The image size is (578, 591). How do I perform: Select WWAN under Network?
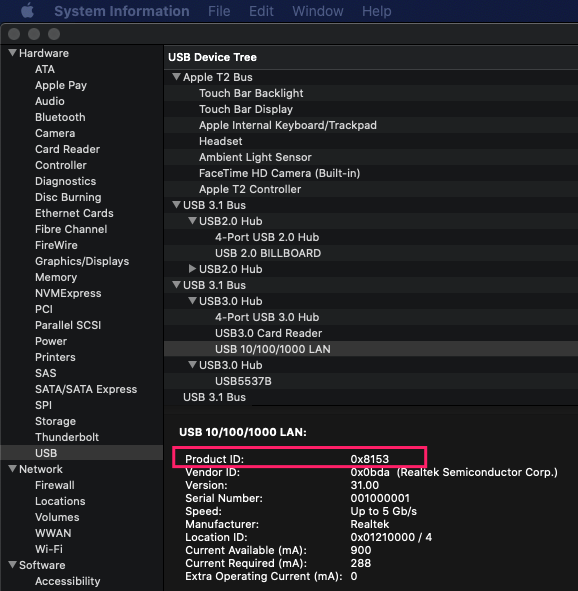(x=53, y=533)
